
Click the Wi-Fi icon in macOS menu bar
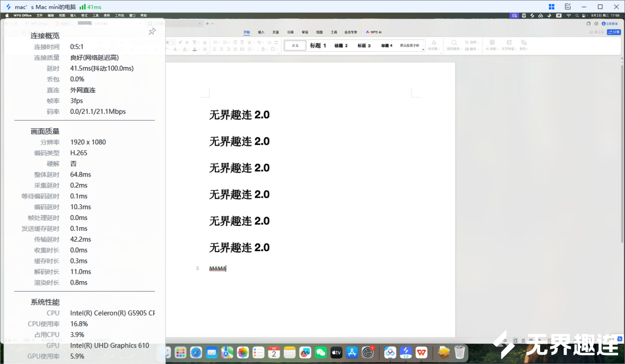click(x=569, y=15)
